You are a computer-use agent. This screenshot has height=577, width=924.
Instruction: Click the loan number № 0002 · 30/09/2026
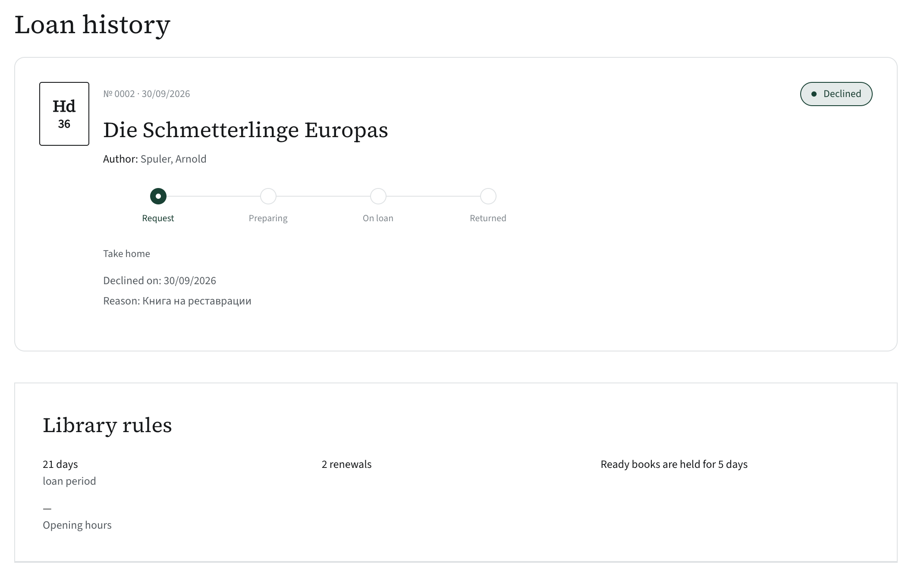147,94
